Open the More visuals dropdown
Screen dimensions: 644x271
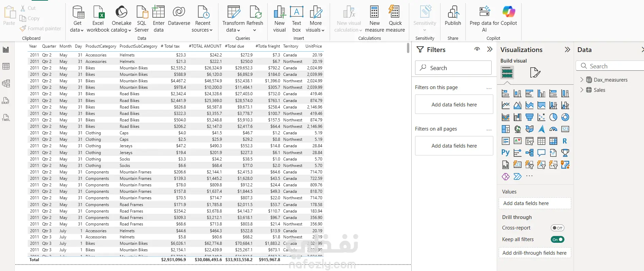point(315,19)
